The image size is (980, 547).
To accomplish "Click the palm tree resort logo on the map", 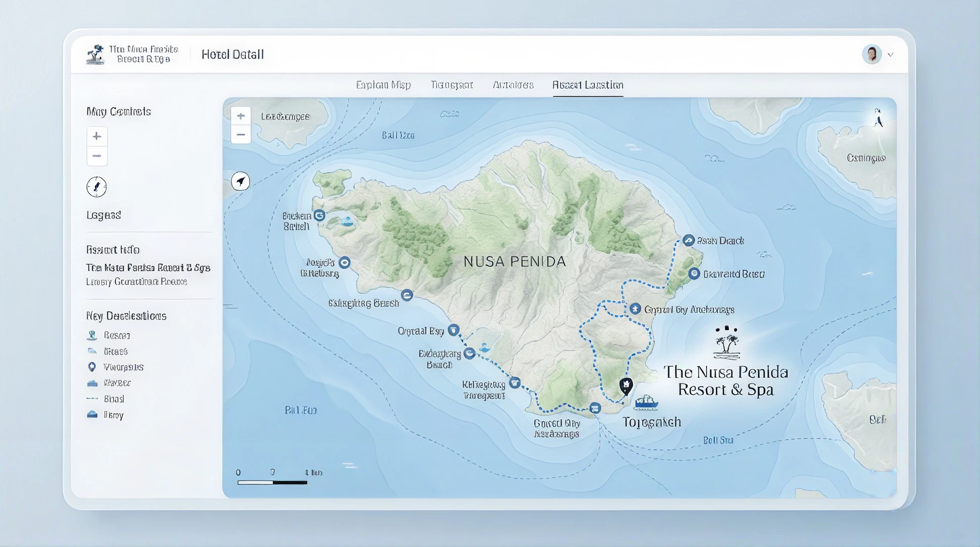I will pyautogui.click(x=727, y=343).
